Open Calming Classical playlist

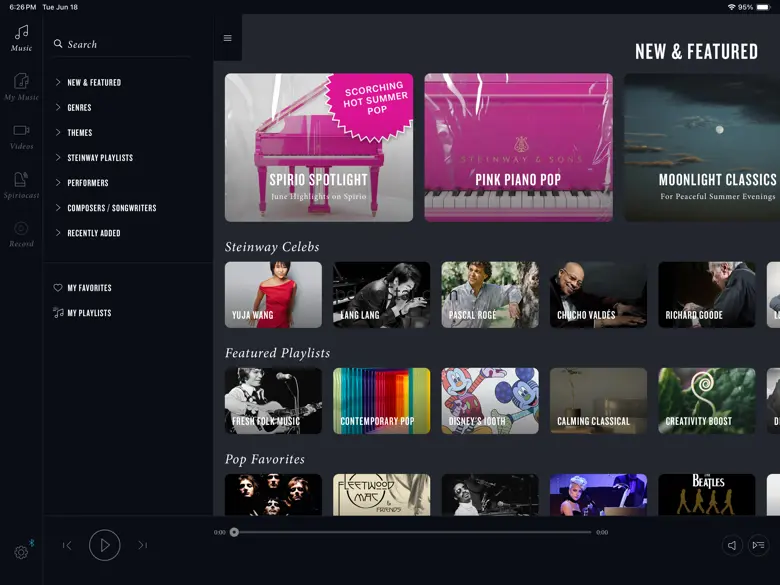tap(598, 401)
